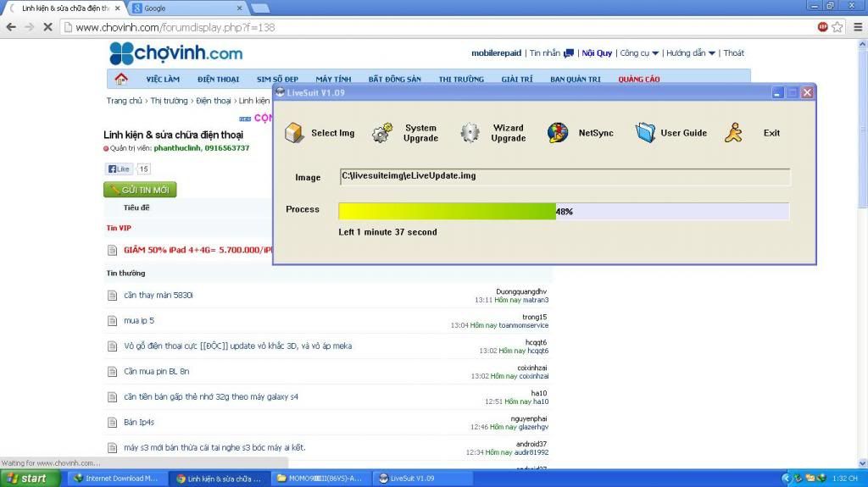Close the 'Linh kiện & sửa chữa' browser tab

(117, 8)
